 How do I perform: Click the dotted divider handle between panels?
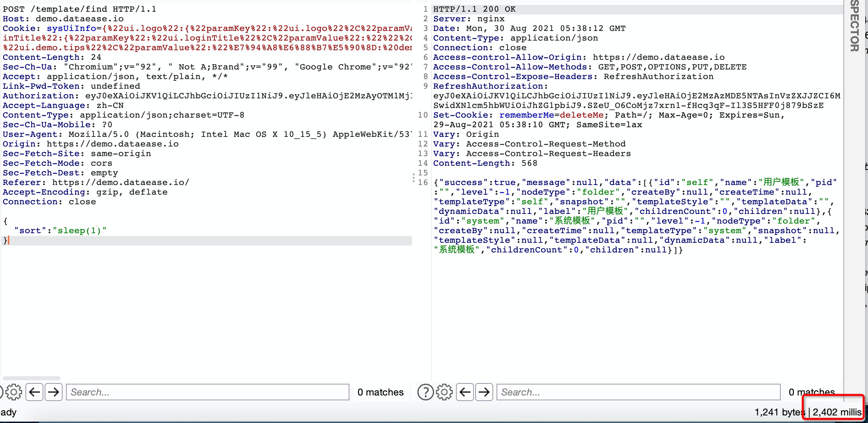pyautogui.click(x=414, y=178)
